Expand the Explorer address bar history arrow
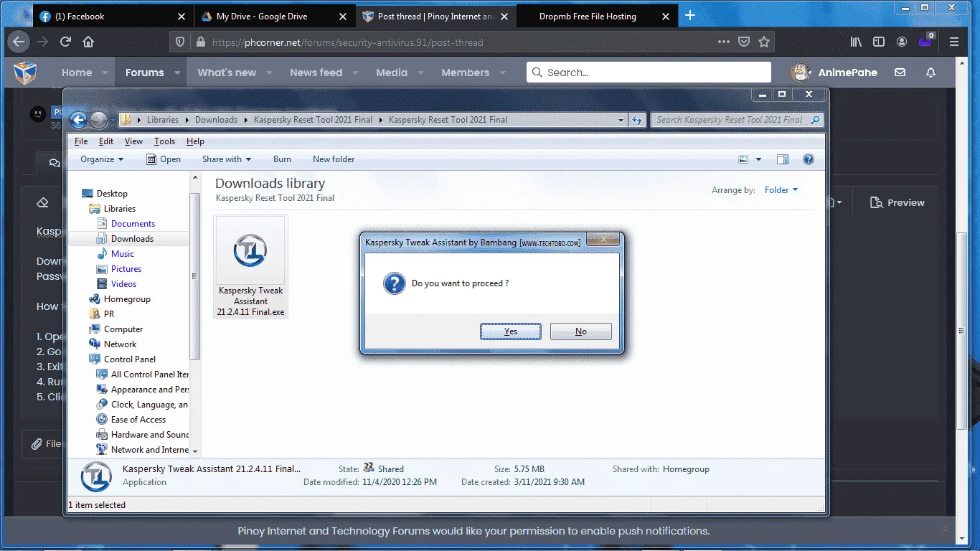The width and height of the screenshot is (980, 551). 621,120
